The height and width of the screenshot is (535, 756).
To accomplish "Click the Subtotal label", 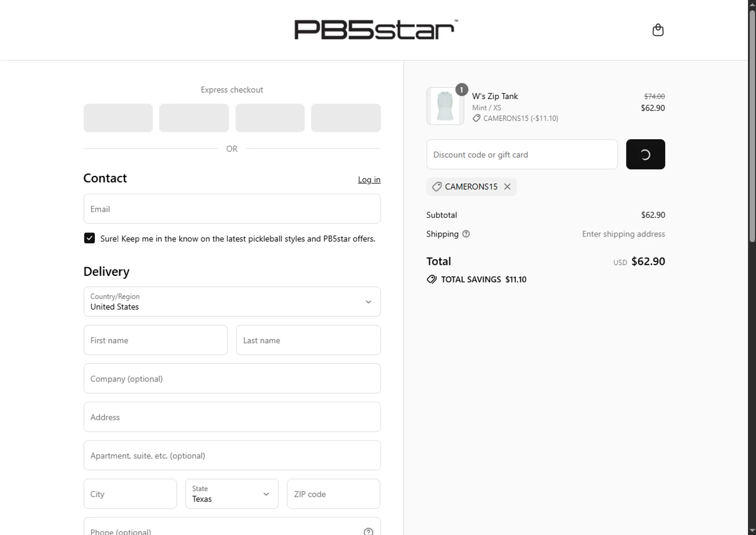I will tap(442, 215).
